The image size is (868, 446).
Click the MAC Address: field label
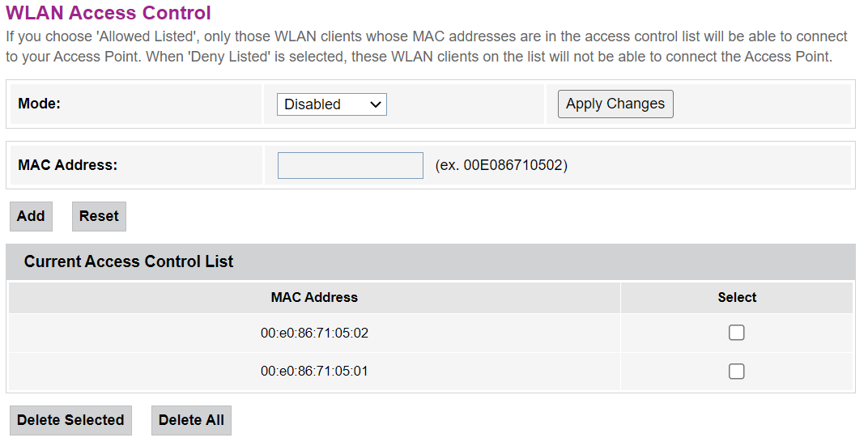[x=68, y=165]
